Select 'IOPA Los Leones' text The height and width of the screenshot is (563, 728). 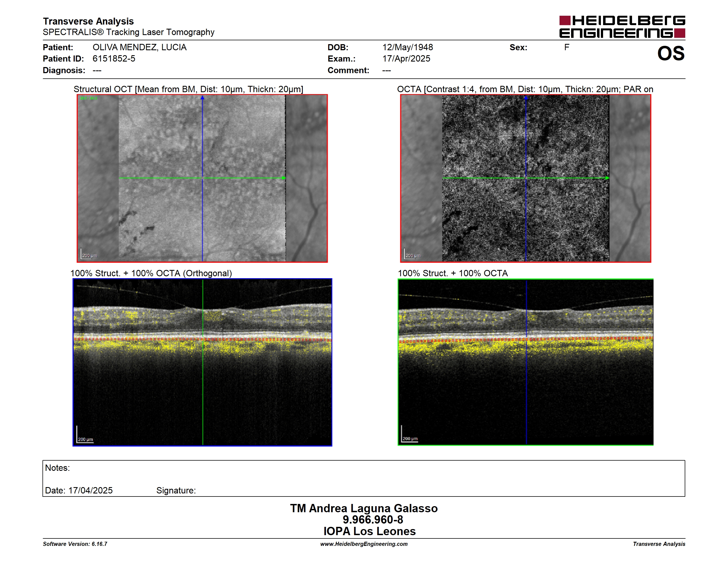(x=369, y=531)
